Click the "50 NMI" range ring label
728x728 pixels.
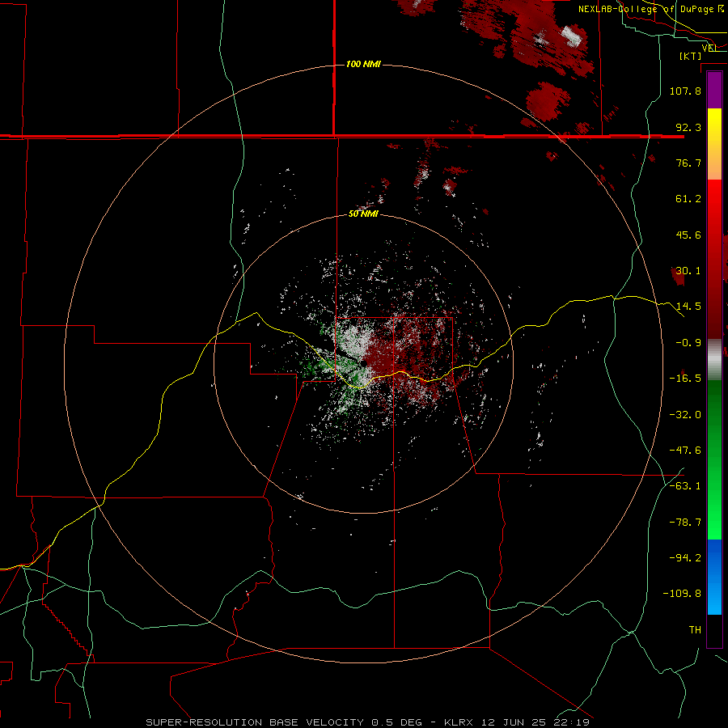point(363,214)
